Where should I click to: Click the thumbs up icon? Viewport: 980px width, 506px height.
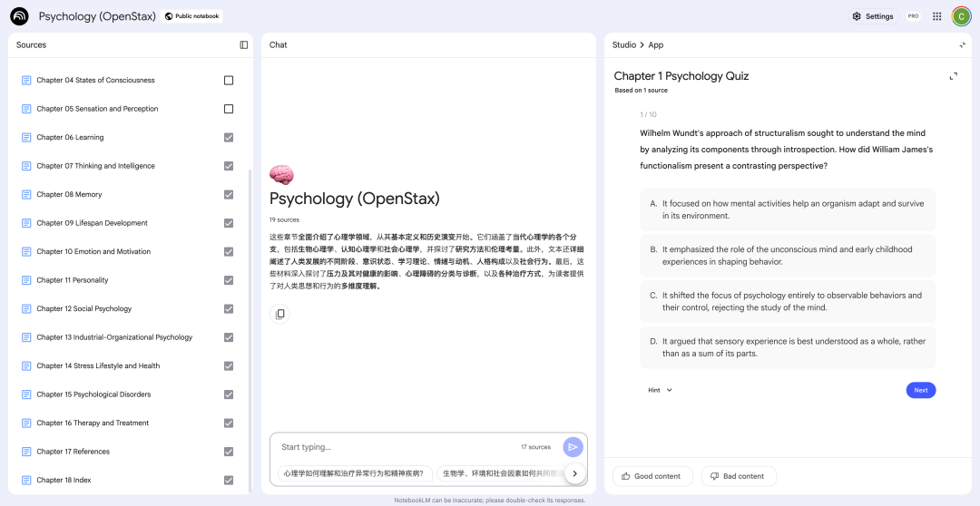coord(625,476)
